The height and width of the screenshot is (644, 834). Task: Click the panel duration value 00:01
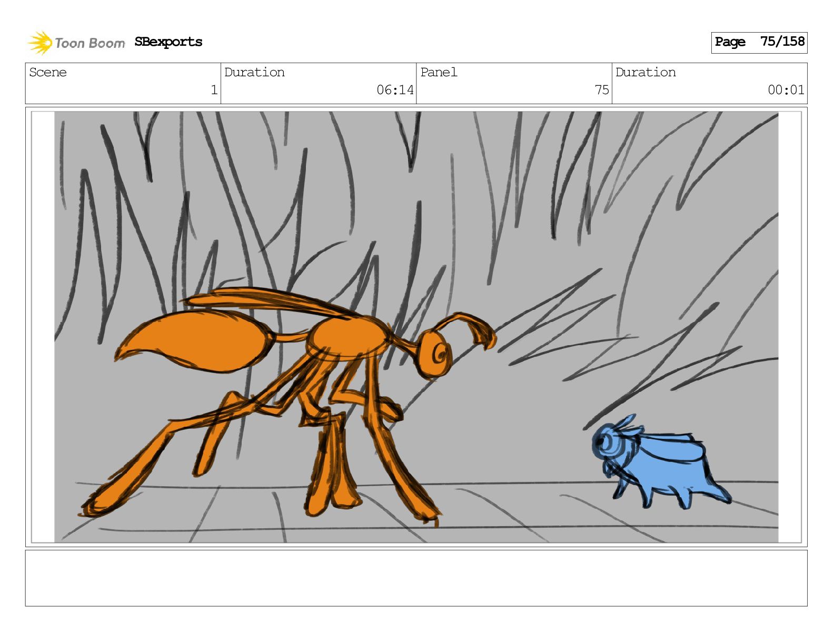(786, 90)
